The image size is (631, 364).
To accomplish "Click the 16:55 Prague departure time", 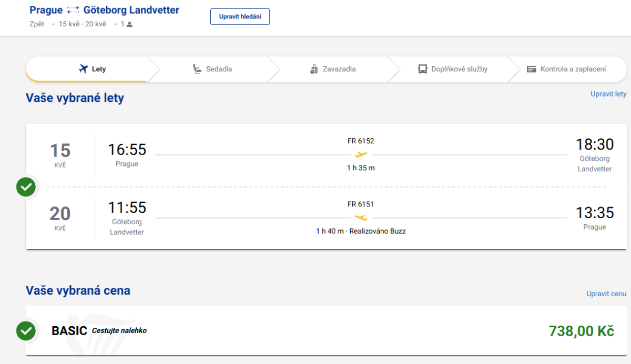I will pos(127,150).
